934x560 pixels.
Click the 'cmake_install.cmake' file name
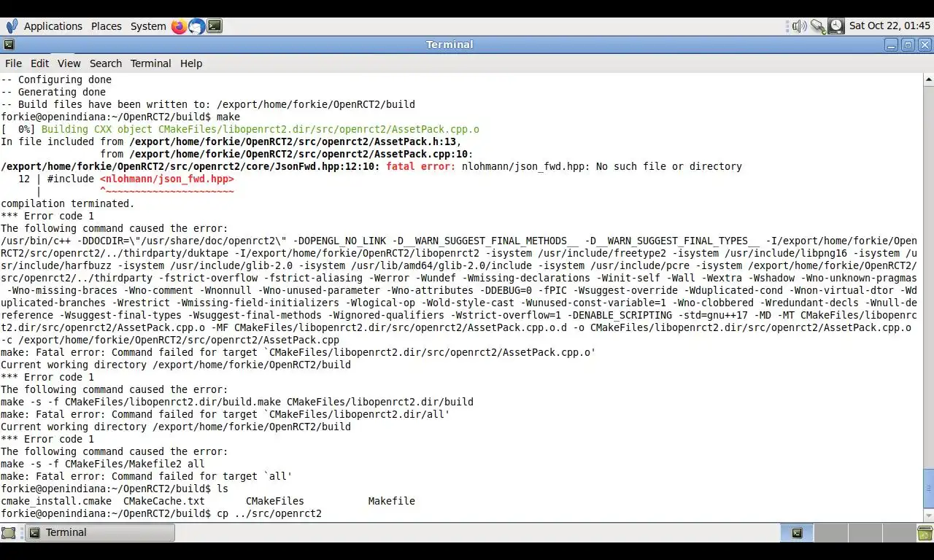click(x=56, y=501)
